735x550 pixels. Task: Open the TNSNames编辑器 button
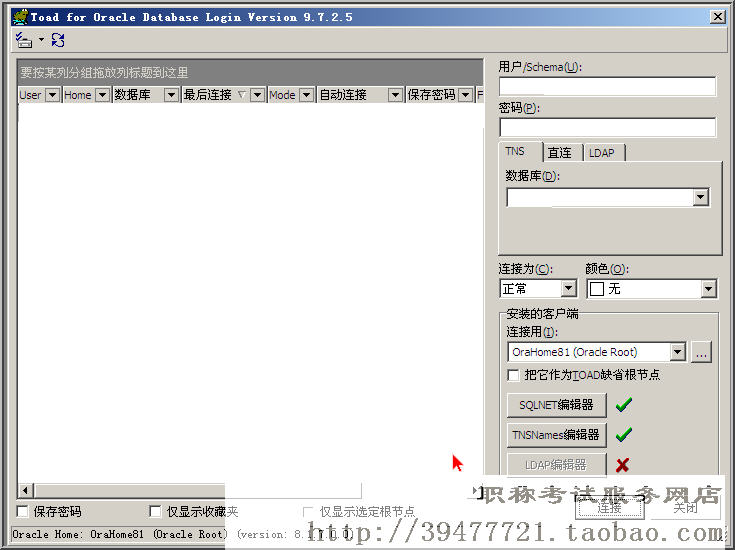(556, 435)
